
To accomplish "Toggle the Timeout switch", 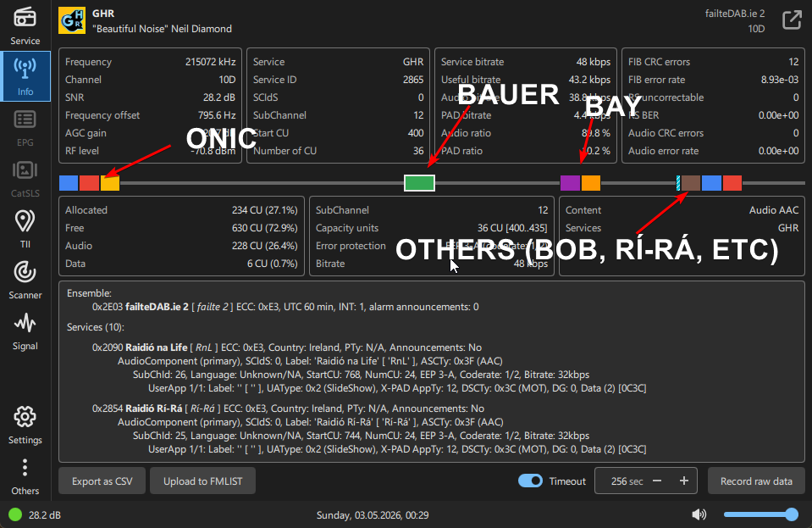I will (x=530, y=481).
